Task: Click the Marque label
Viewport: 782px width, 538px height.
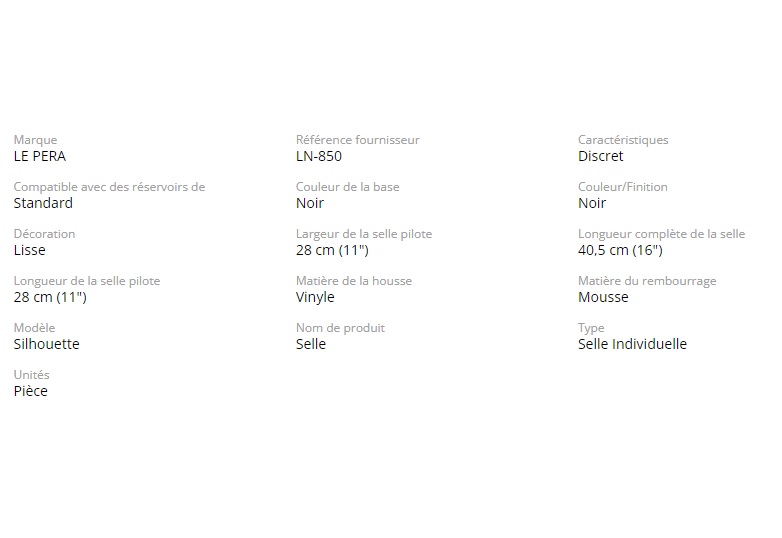Action: click(35, 140)
